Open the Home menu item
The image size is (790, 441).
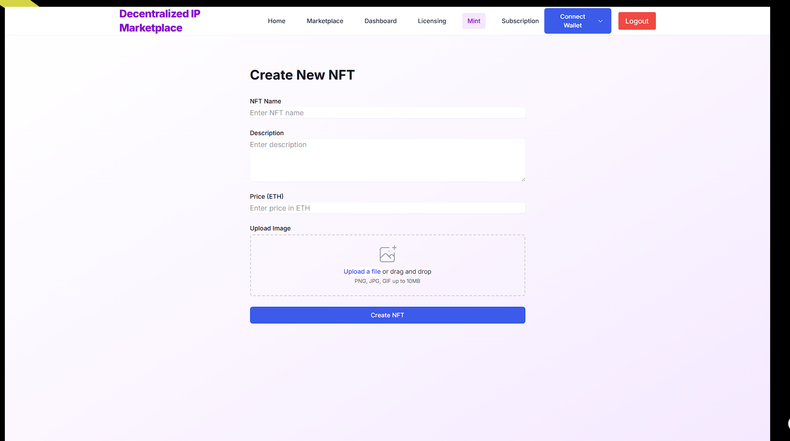click(277, 21)
